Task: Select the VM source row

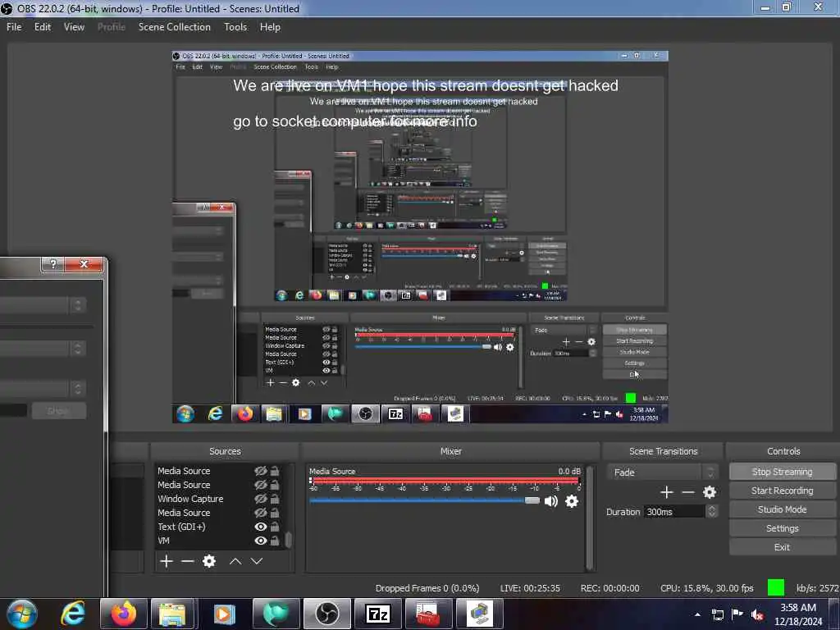Action: (220, 541)
